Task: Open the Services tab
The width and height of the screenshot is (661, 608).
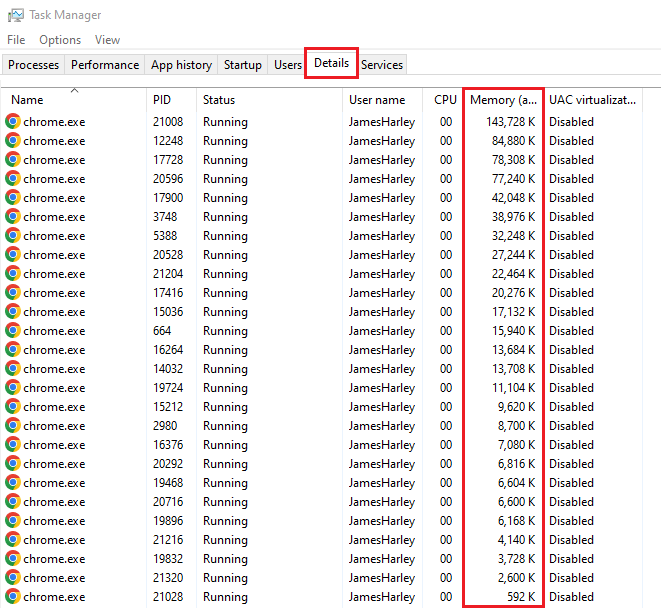Action: [x=382, y=65]
